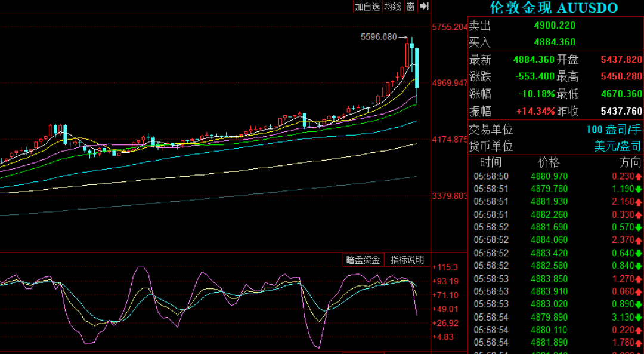
Task: Open the 指标说明 indicator explanation
Action: coord(407,260)
